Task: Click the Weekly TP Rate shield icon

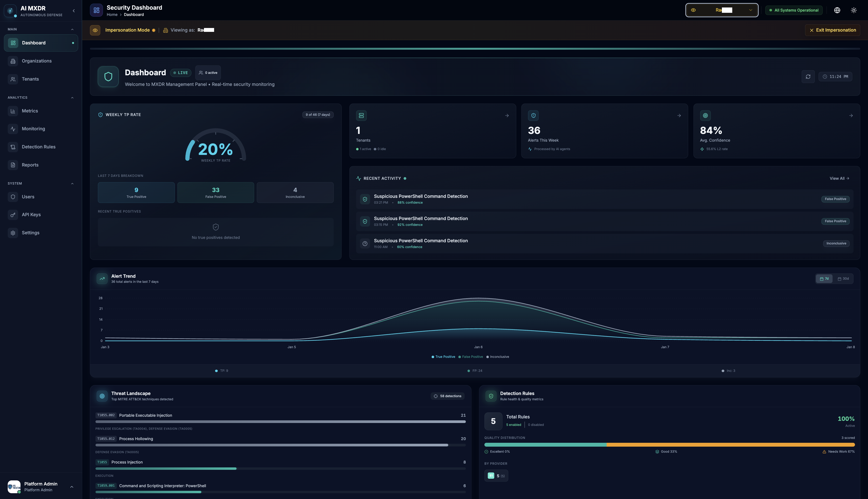Action: 100,115
